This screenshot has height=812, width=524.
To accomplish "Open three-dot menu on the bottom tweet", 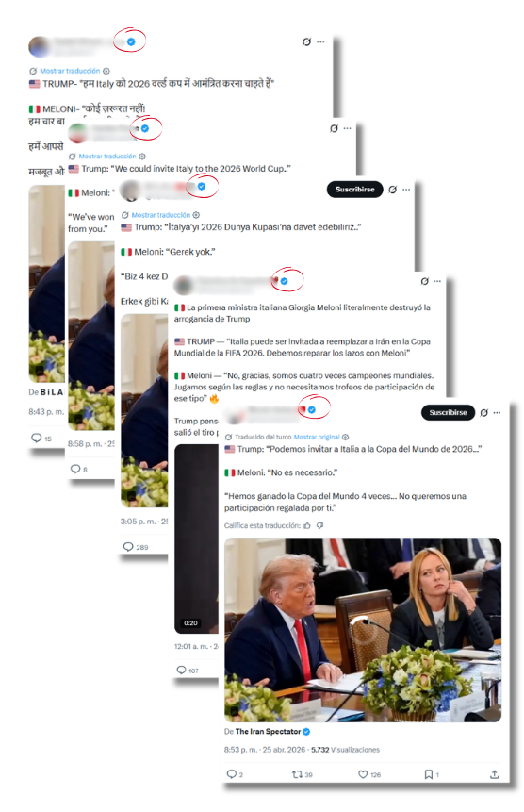I will 497,413.
